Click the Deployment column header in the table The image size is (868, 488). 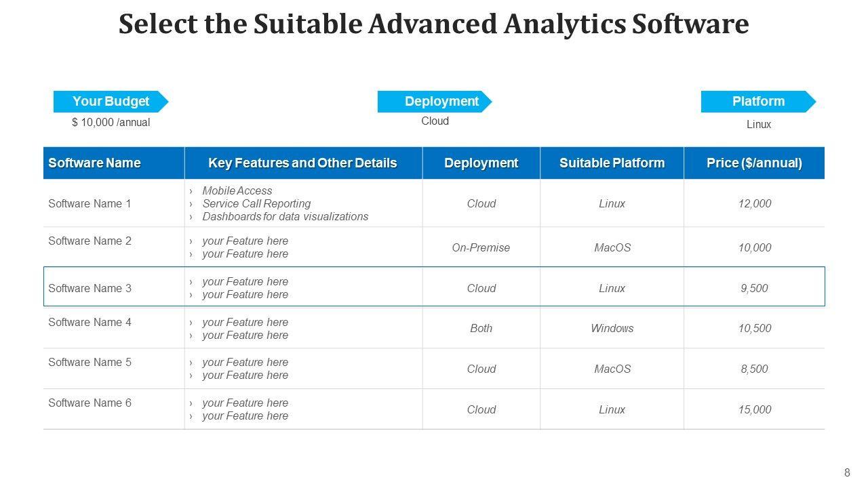tap(481, 163)
